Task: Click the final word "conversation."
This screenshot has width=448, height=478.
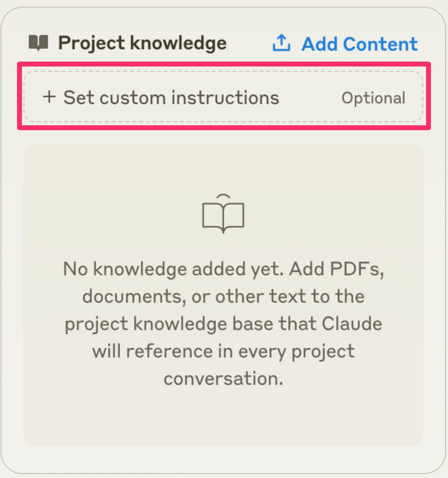Action: (x=223, y=378)
